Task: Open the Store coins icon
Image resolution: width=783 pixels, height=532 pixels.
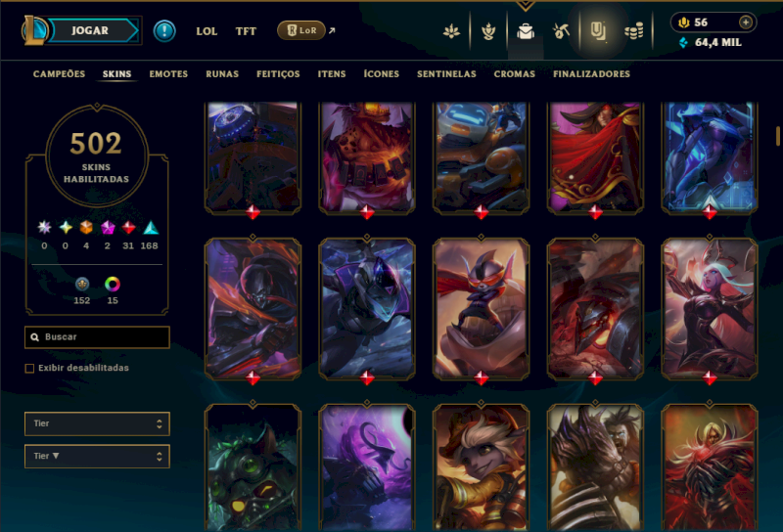Action: 633,32
